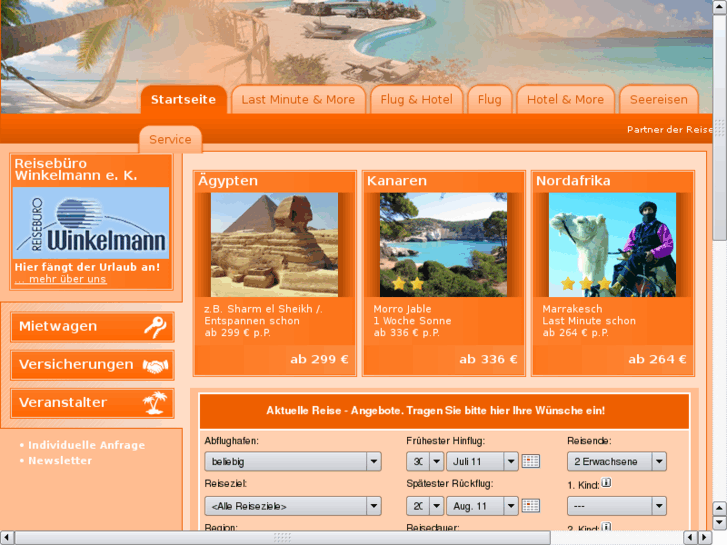Open the Seereisen tab
Image resolution: width=727 pixels, height=545 pixels.
658,99
